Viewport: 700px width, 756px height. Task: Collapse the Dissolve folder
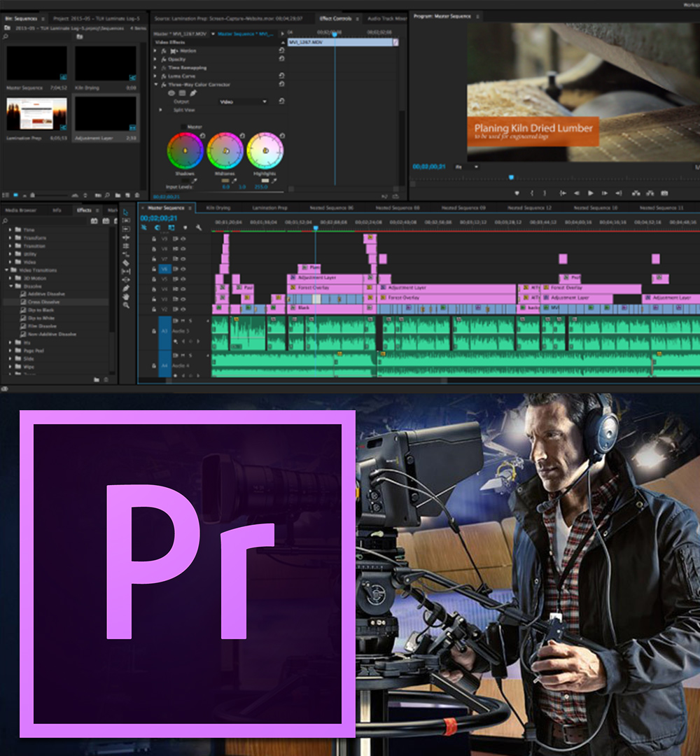click(x=12, y=286)
